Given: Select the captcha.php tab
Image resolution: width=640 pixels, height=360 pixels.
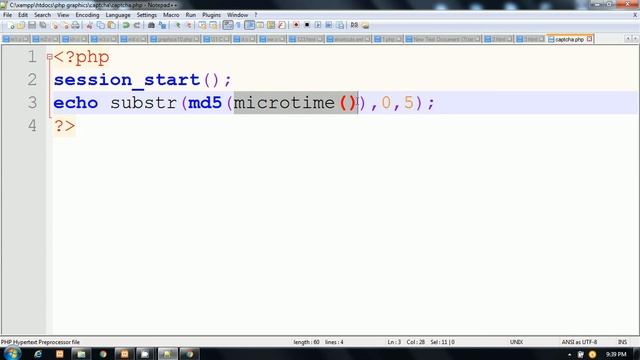Looking at the screenshot, I should 569,39.
